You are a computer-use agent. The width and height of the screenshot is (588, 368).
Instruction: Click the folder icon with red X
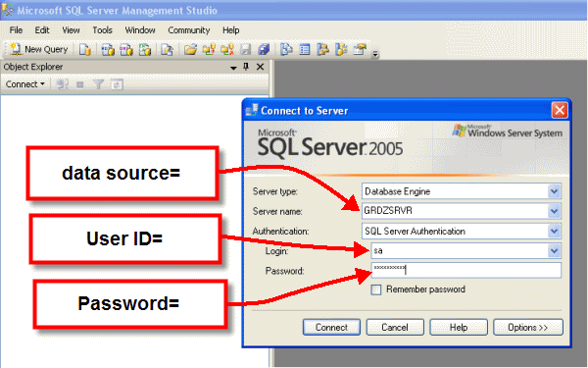click(x=227, y=49)
